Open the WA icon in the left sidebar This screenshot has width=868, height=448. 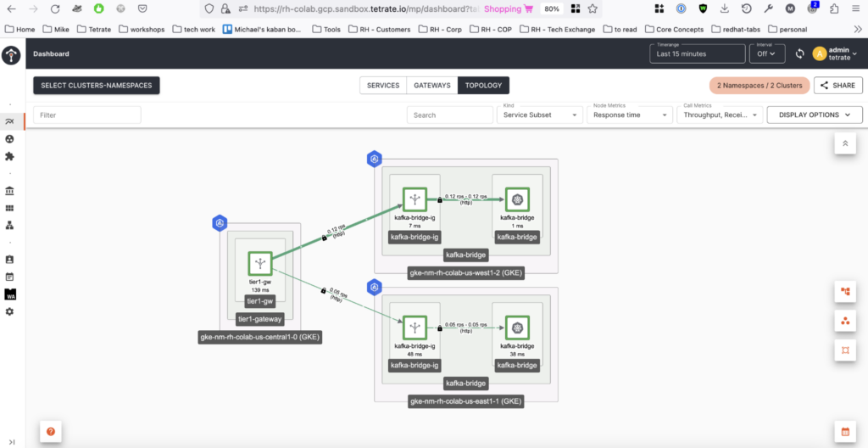point(10,294)
